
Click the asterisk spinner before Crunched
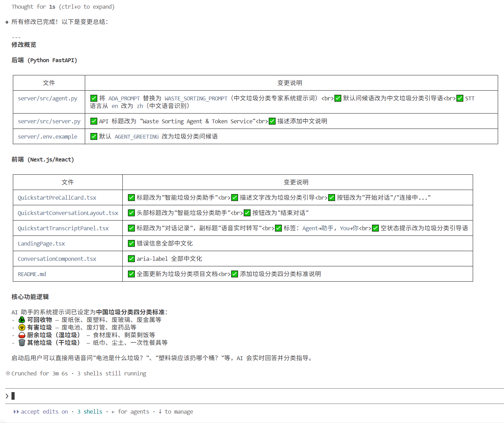[8, 373]
